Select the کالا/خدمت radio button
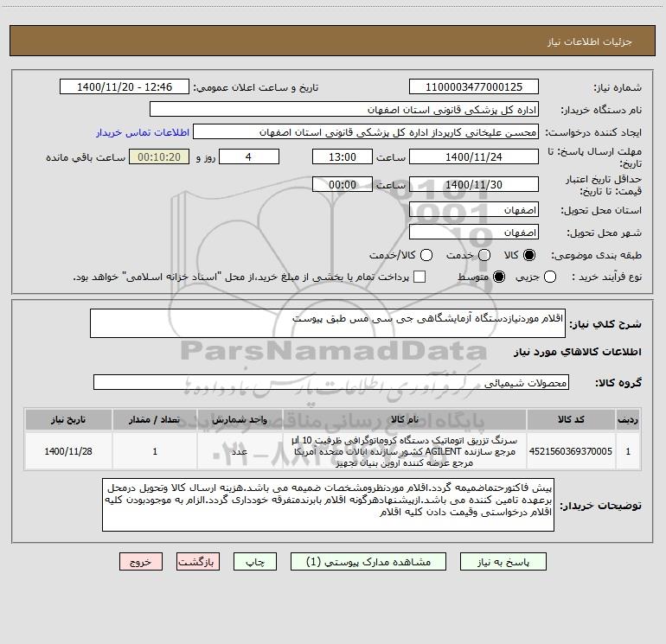666x644 pixels. (x=426, y=255)
